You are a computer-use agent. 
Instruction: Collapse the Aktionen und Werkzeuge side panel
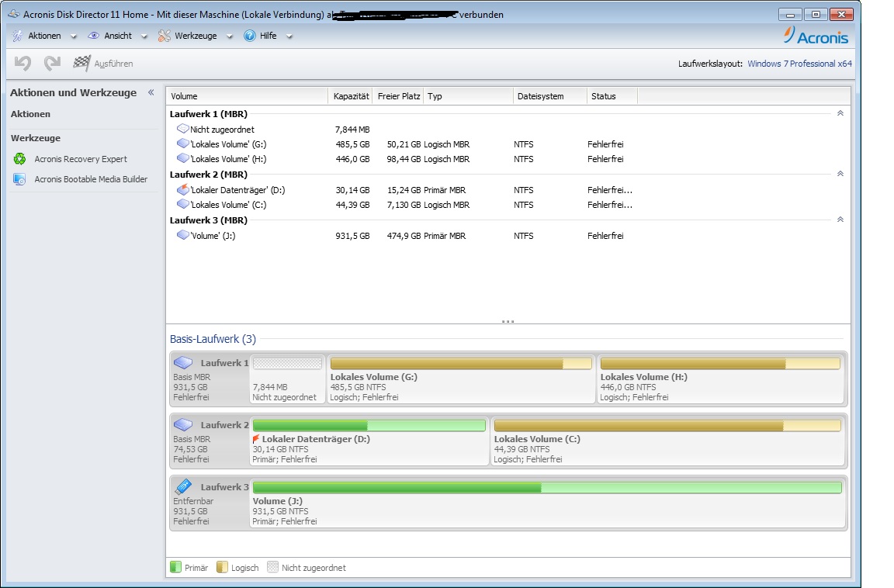click(x=151, y=92)
